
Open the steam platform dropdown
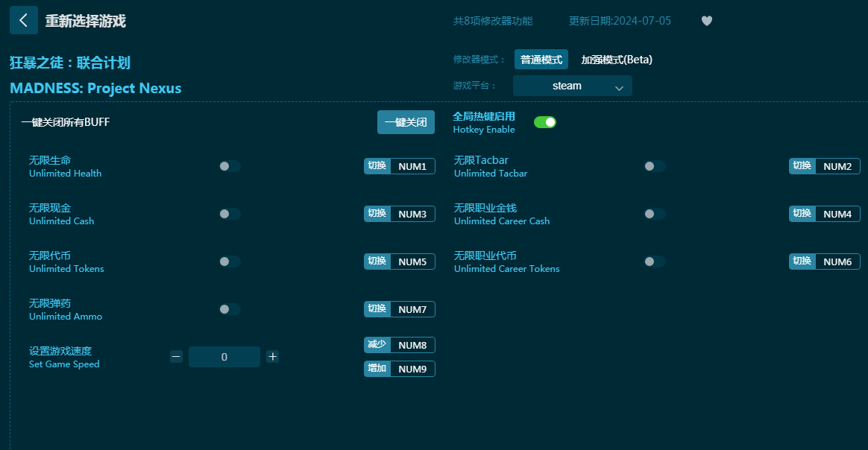coord(573,86)
